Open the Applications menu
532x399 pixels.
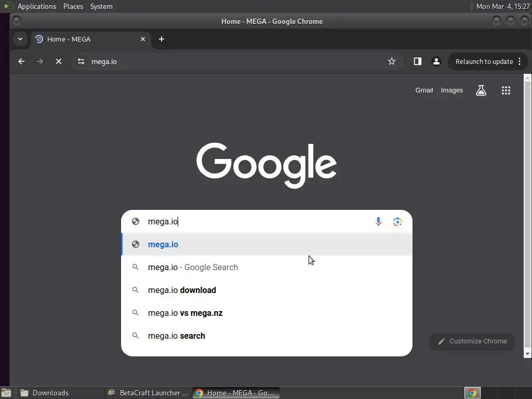[x=37, y=6]
